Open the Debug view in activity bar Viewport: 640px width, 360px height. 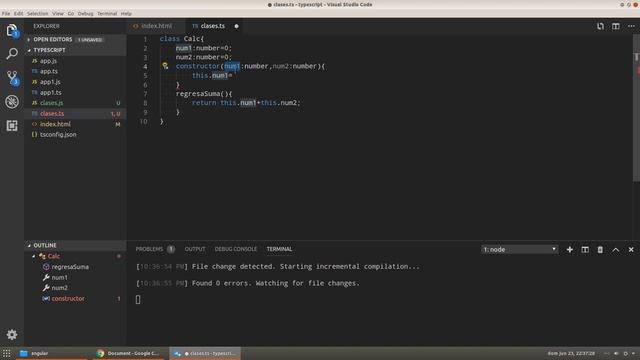click(12, 102)
